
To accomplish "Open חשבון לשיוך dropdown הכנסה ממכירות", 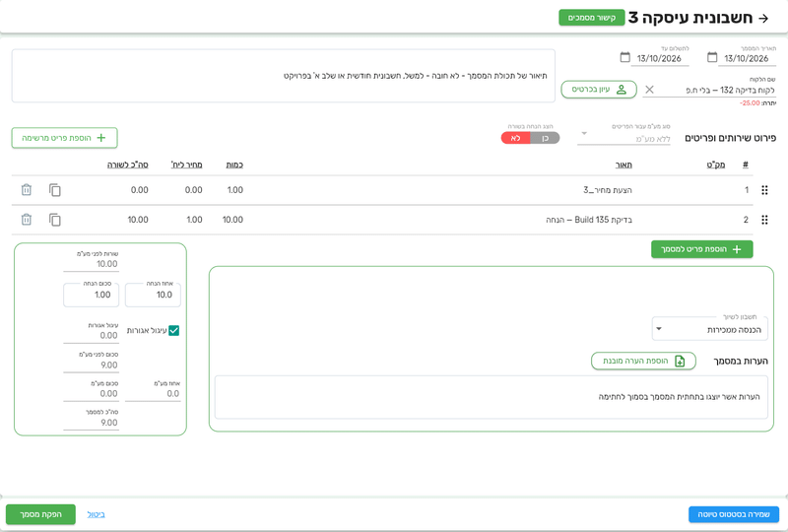I will [709, 329].
